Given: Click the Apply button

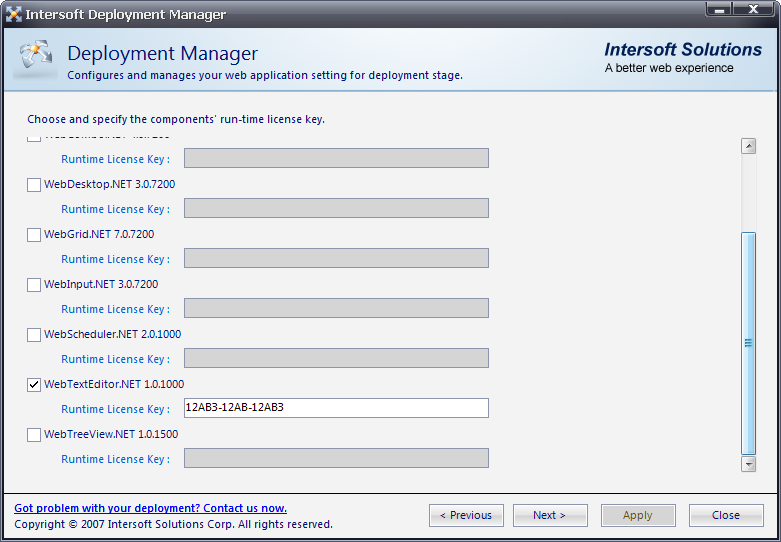Looking at the screenshot, I should pyautogui.click(x=638, y=515).
